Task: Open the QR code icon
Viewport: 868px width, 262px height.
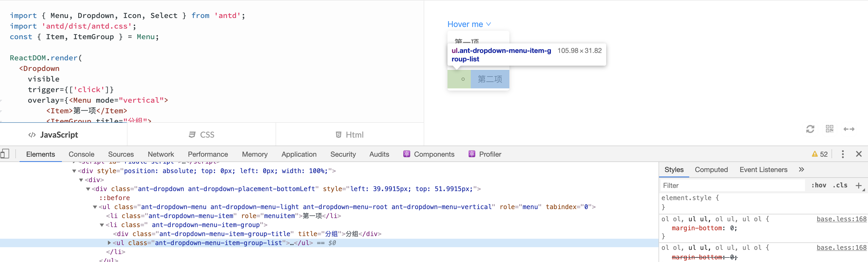Action: click(x=830, y=129)
